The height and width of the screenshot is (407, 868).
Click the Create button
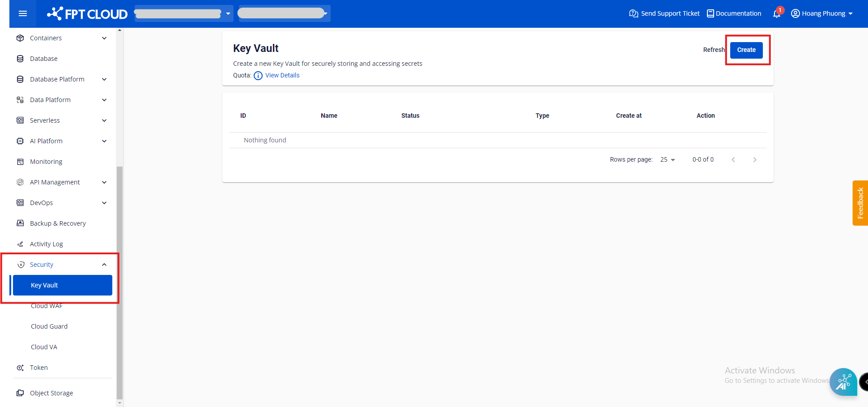(746, 50)
